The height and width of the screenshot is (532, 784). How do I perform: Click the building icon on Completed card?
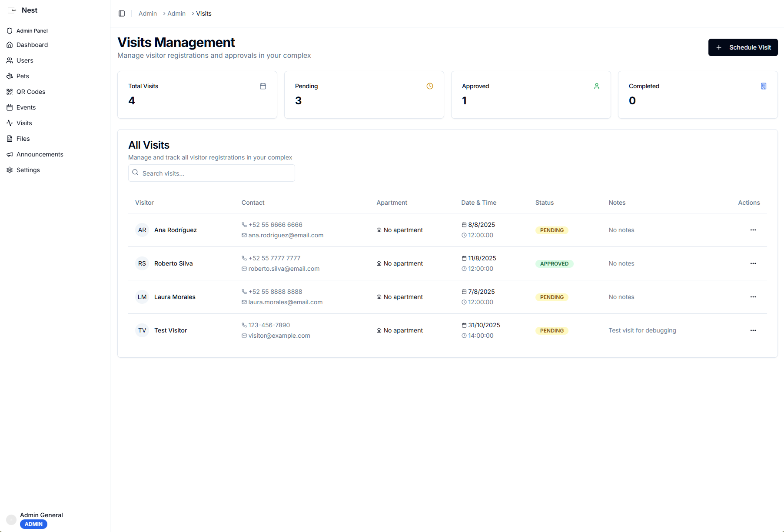(764, 86)
